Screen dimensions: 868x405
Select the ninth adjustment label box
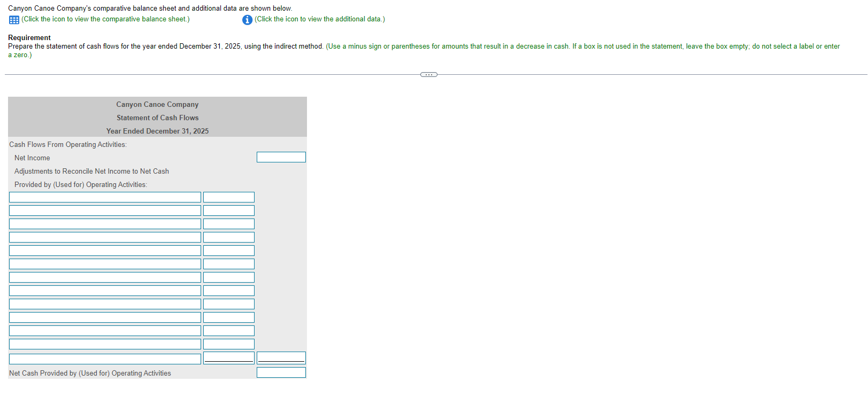point(105,304)
